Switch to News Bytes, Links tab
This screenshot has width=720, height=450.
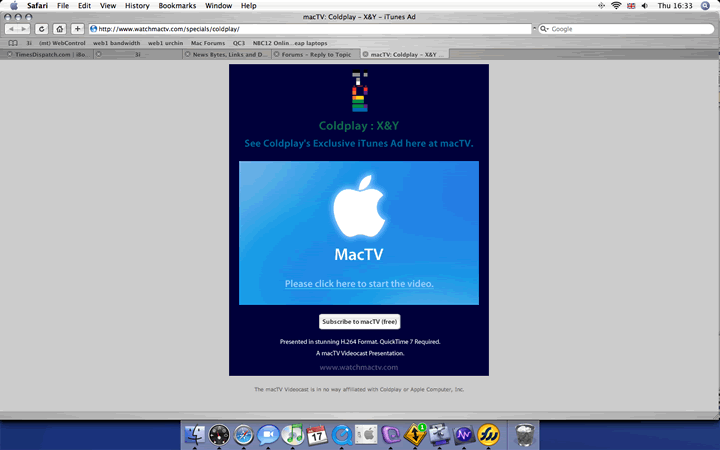(x=227, y=54)
